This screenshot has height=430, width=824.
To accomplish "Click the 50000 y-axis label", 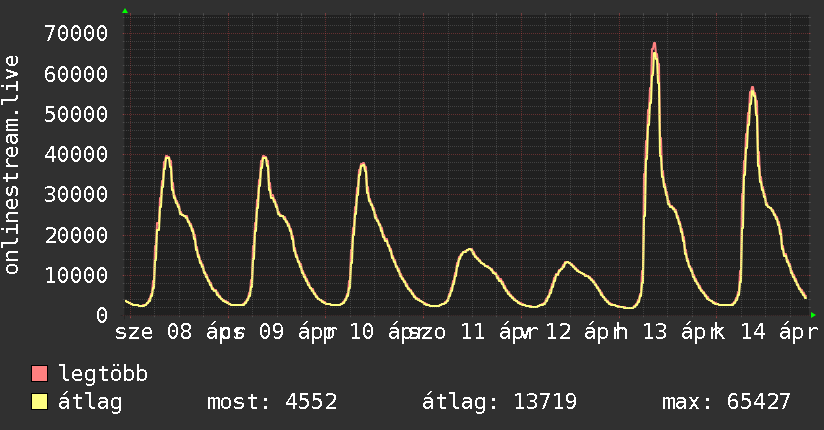I will 76,114.
